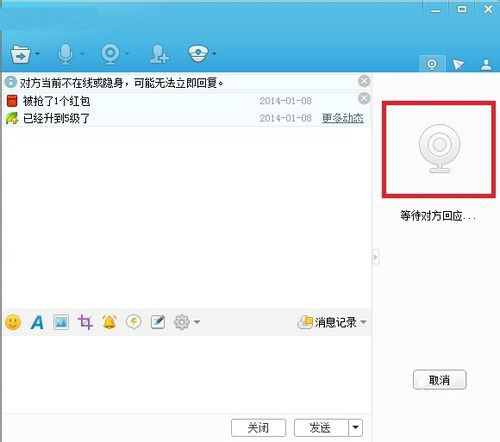This screenshot has height=442, width=500.
Task: Maximize the chat window
Action: click(462, 9)
